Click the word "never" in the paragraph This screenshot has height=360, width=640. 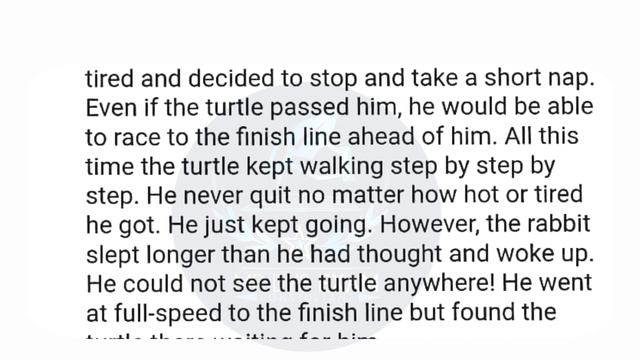[213, 196]
